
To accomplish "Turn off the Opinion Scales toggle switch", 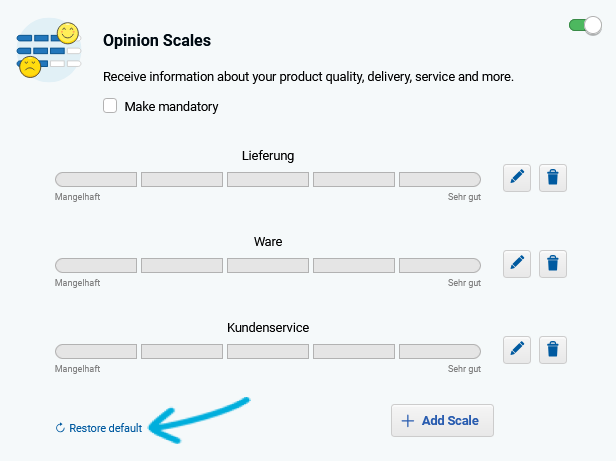I will point(585,26).
